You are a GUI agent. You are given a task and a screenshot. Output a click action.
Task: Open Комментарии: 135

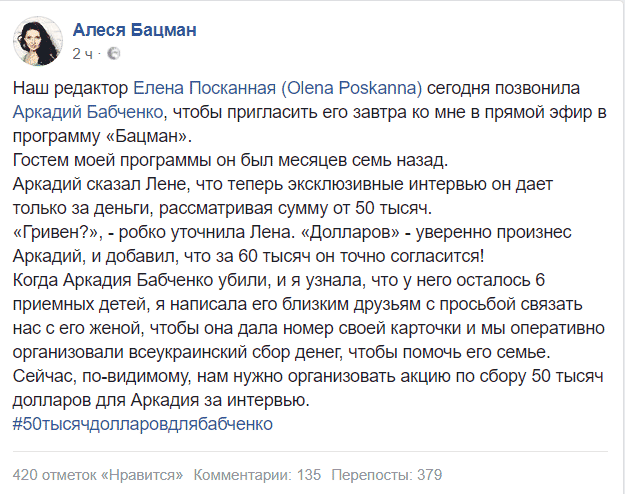click(x=257, y=473)
